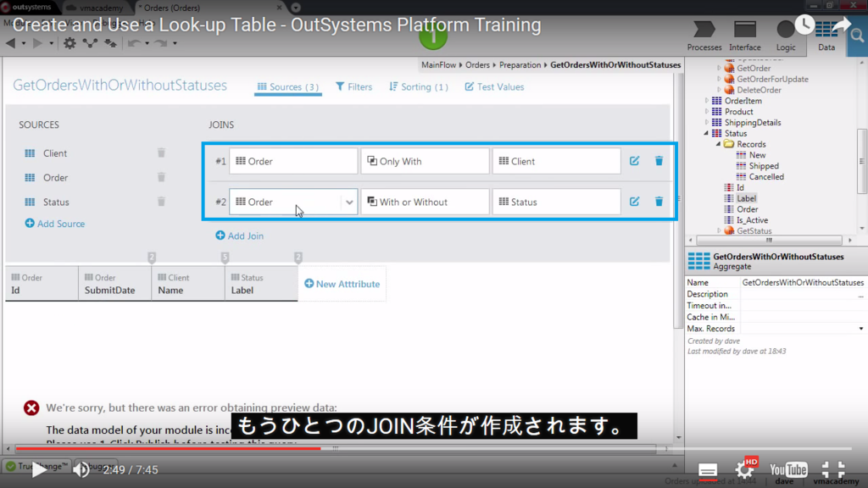Image resolution: width=868 pixels, height=488 pixels.
Task: Toggle subtitles on the video player
Action: [708, 469]
